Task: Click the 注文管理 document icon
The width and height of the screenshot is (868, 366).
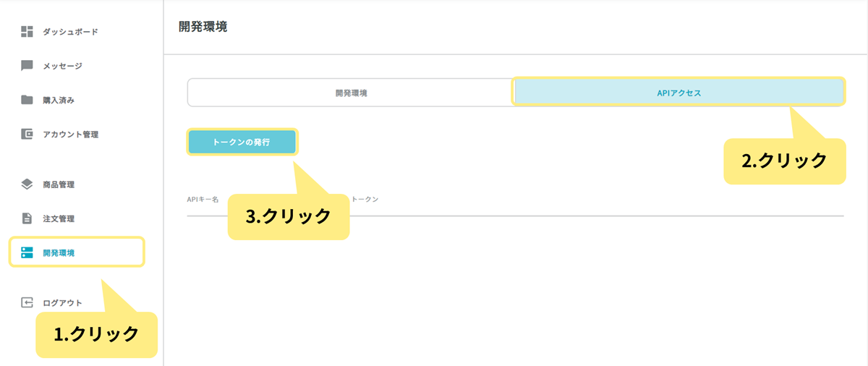Action: pos(27,218)
